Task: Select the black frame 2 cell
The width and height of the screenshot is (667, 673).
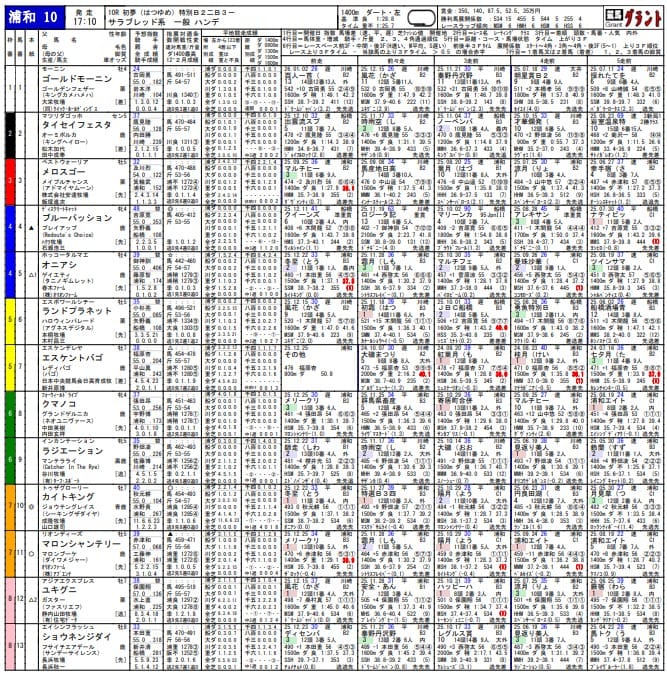Action: (x=10, y=133)
